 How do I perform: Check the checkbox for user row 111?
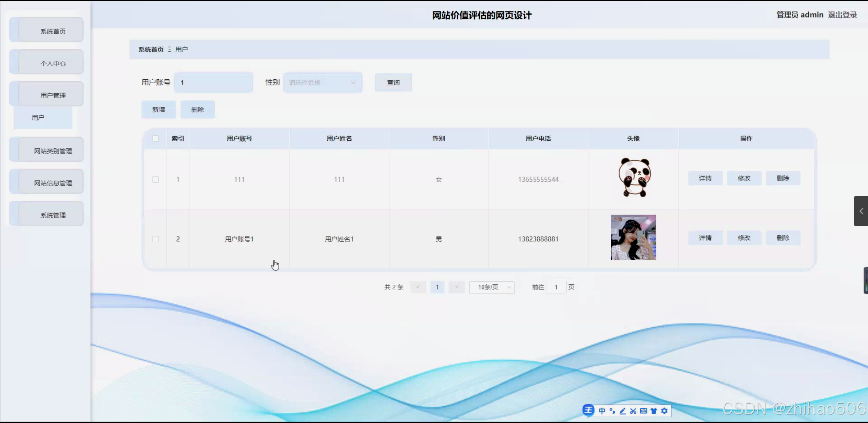tap(156, 179)
